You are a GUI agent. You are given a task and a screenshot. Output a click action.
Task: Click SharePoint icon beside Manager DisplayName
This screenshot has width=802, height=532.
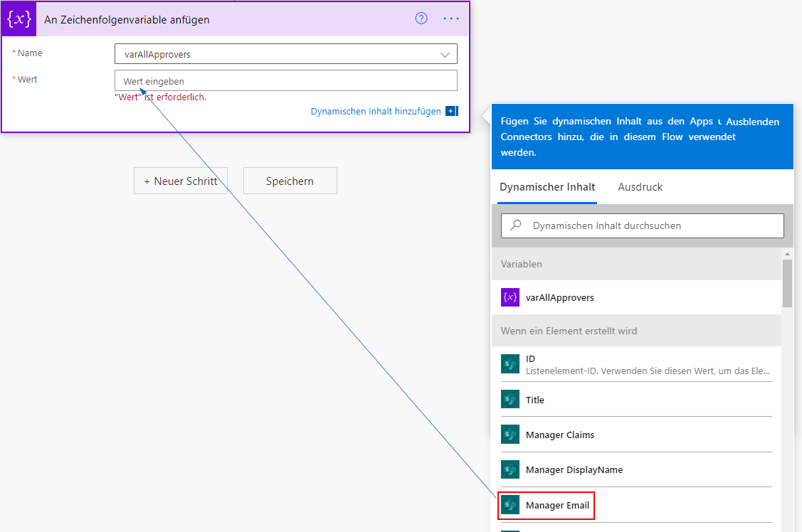[x=510, y=469]
